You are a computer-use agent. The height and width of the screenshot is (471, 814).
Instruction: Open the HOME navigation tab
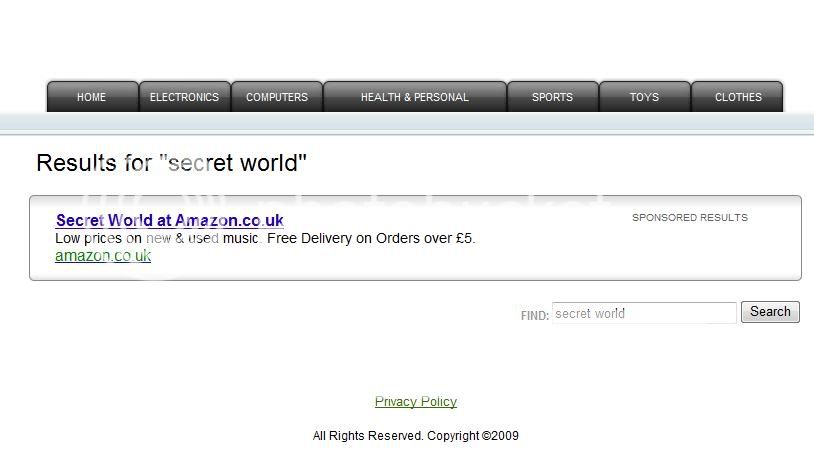pyautogui.click(x=92, y=97)
